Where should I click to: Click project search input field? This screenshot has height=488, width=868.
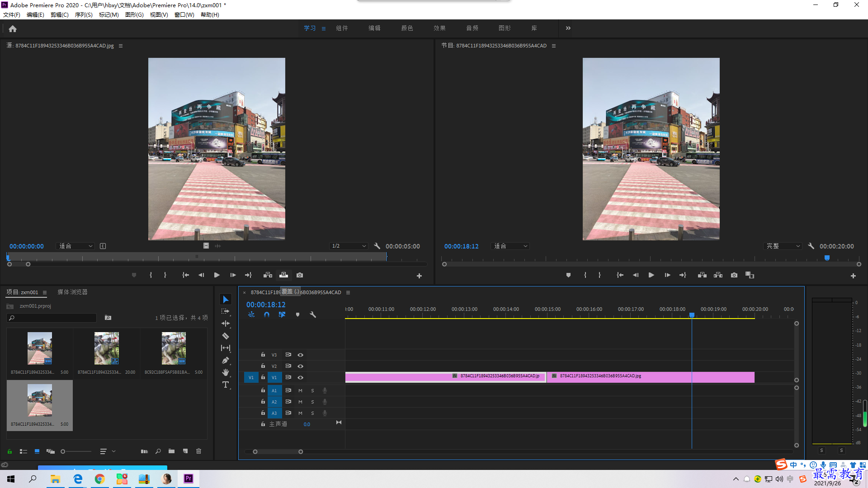[52, 318]
